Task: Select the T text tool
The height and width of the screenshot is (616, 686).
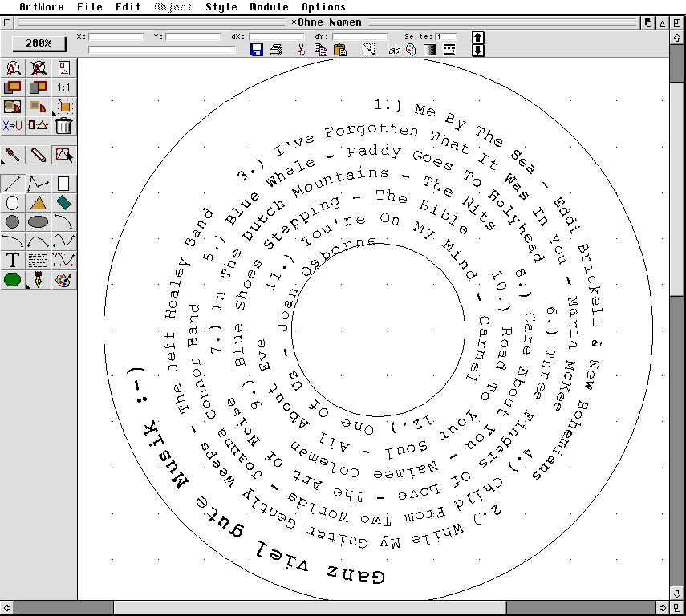Action: click(13, 261)
